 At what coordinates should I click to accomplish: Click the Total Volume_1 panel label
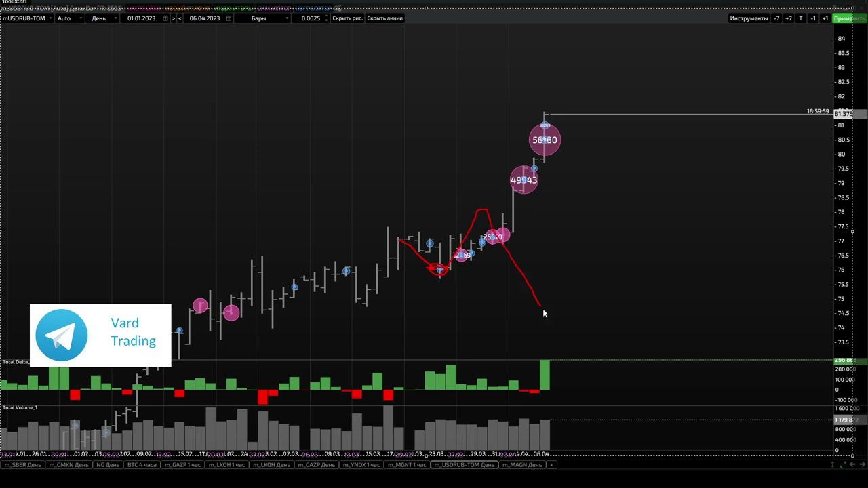point(20,407)
